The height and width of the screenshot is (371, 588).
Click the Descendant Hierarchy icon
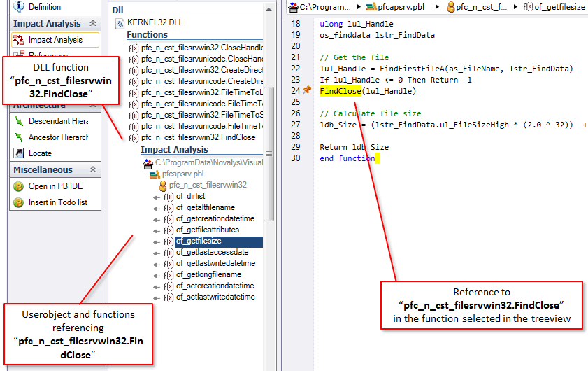pos(20,121)
